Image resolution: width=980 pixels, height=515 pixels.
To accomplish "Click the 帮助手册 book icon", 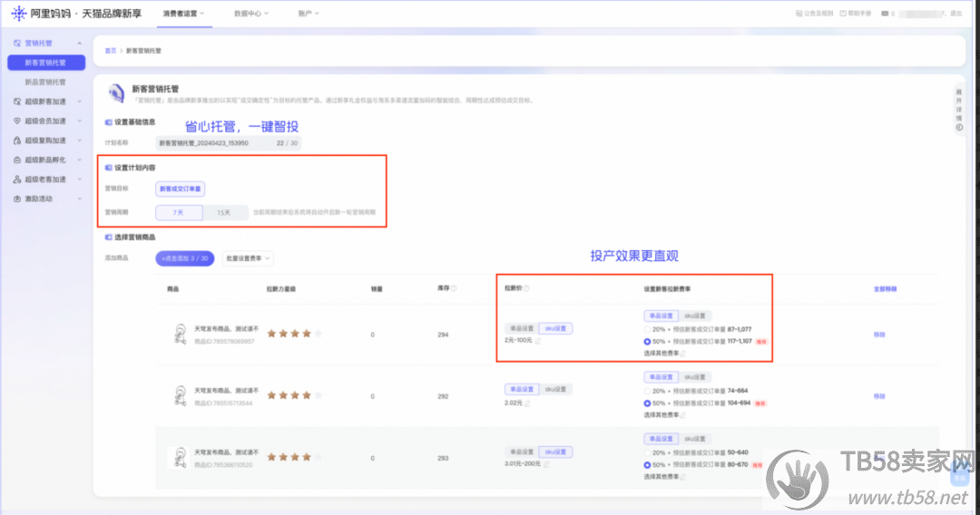I will [x=842, y=13].
